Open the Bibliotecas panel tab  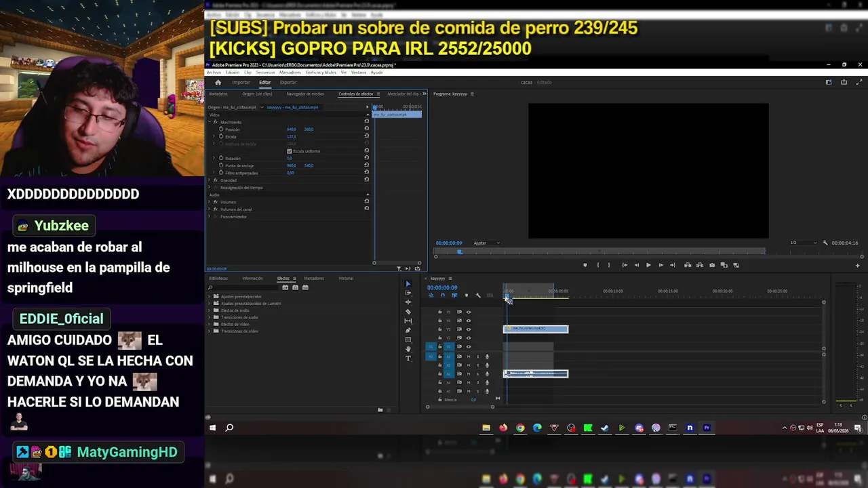pos(218,278)
